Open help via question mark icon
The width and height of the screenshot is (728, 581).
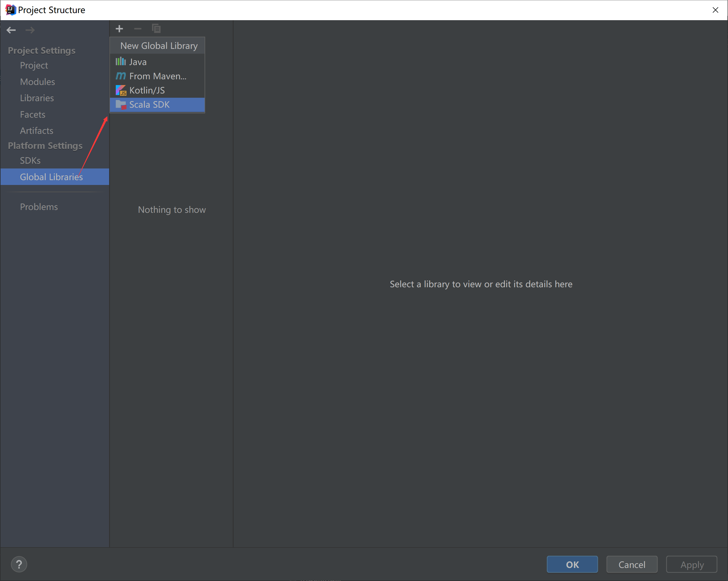[19, 564]
